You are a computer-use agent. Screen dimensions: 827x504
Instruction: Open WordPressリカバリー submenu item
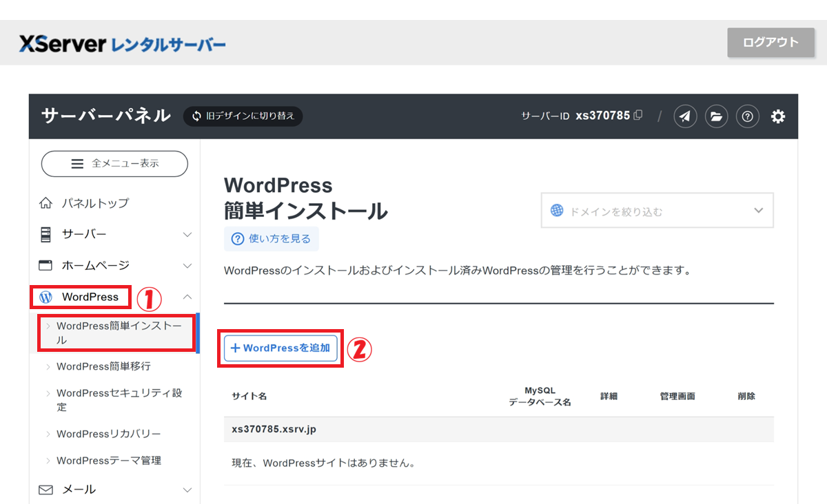pyautogui.click(x=109, y=434)
